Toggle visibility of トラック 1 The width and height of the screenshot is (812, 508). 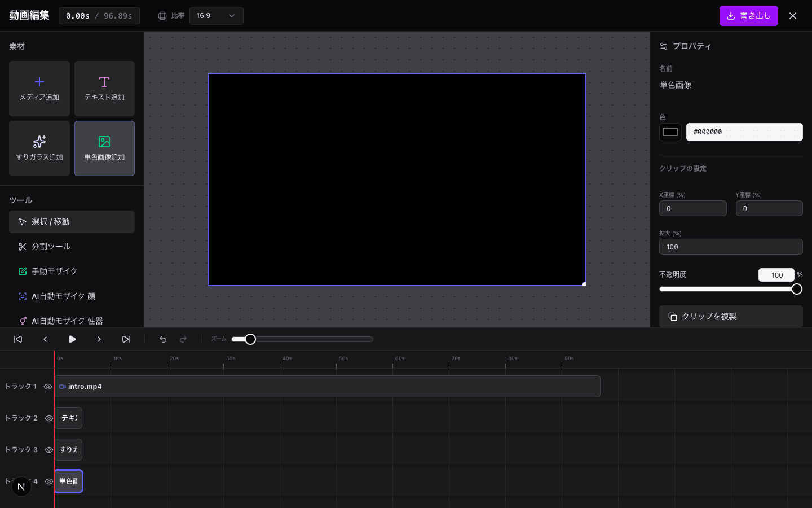tap(48, 387)
